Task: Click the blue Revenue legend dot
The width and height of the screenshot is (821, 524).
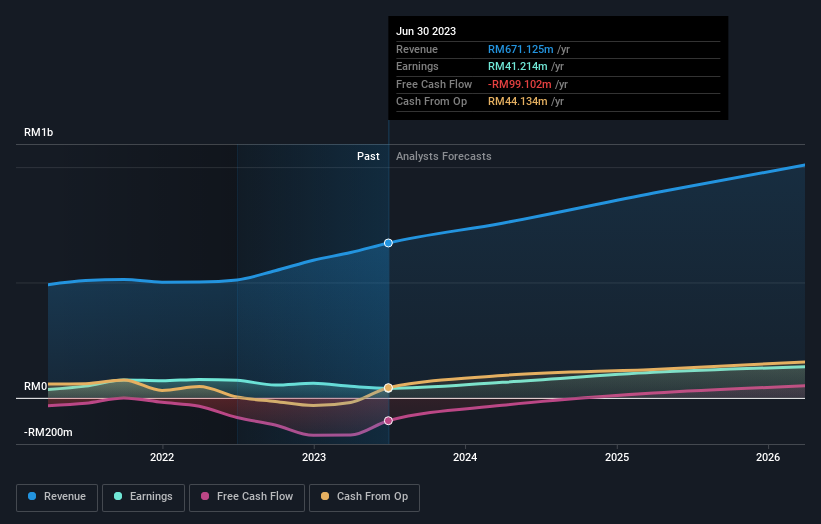Action: 32,496
